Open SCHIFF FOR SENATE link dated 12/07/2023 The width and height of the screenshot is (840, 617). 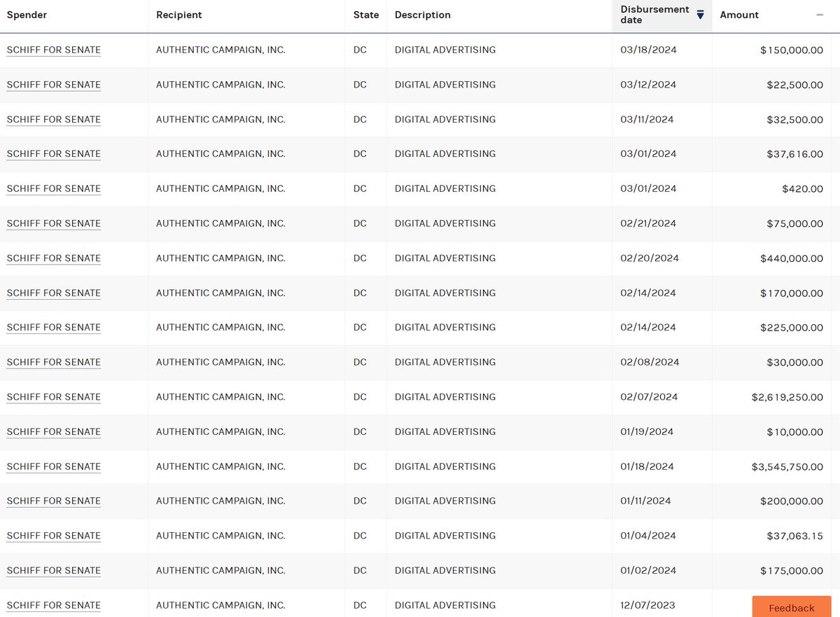54,605
